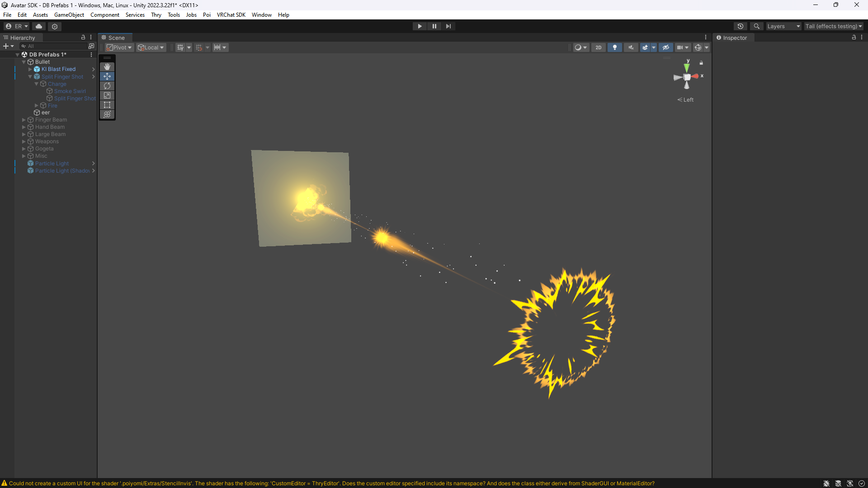Screen dimensions: 868x488
Task: Click the scene search magnifier icon
Action: coord(756,26)
